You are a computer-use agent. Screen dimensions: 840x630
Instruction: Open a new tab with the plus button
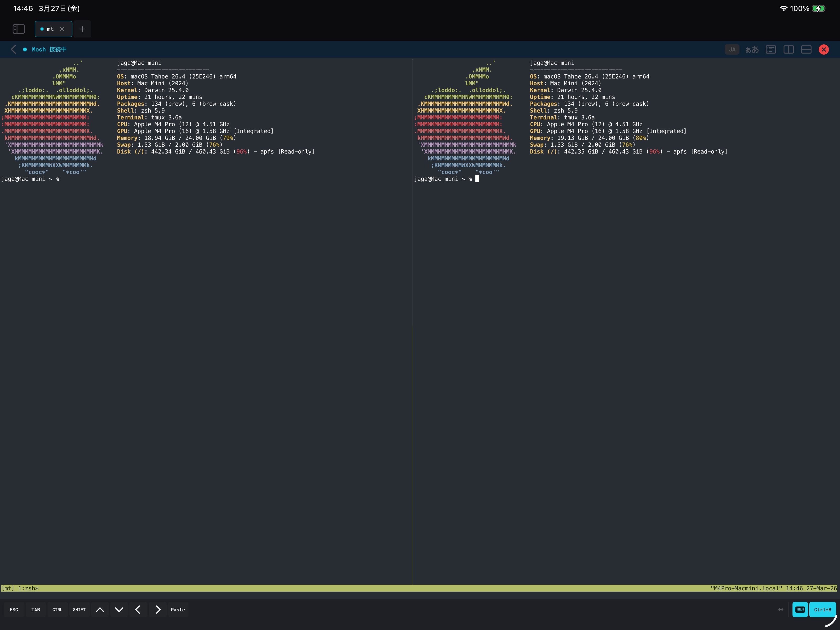point(82,29)
